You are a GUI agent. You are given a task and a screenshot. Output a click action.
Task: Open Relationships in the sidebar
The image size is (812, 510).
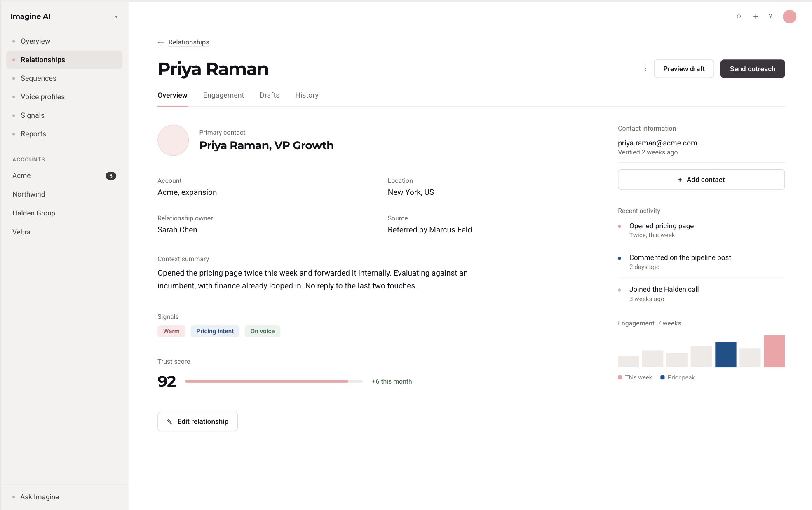click(x=64, y=60)
